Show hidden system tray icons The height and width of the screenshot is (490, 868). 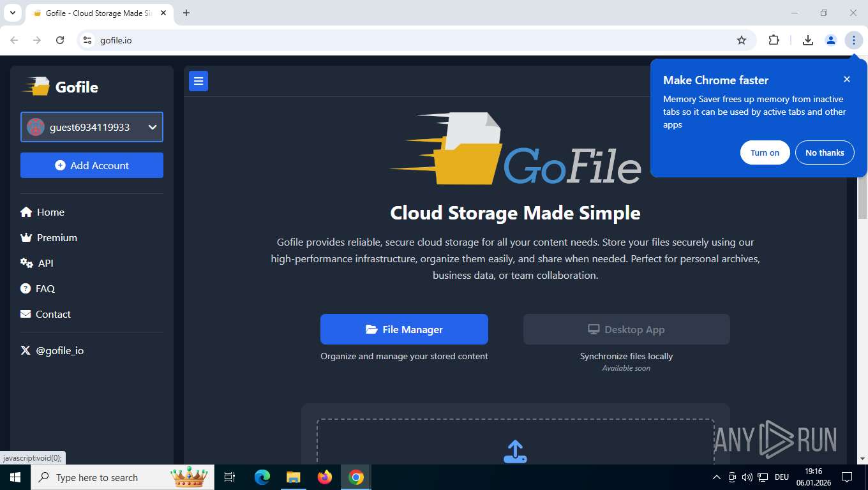tap(716, 477)
